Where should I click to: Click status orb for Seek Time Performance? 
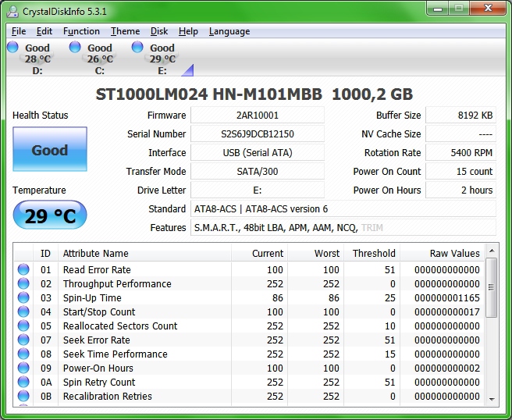(23, 354)
